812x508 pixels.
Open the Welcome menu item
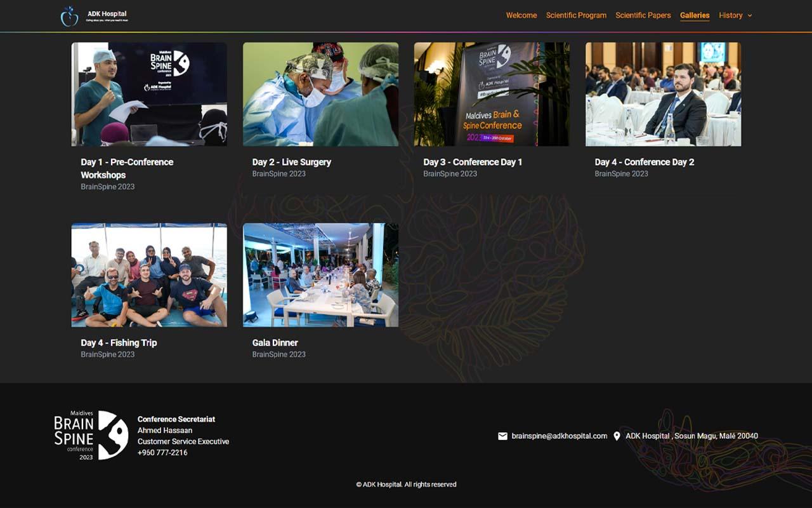[x=521, y=15]
